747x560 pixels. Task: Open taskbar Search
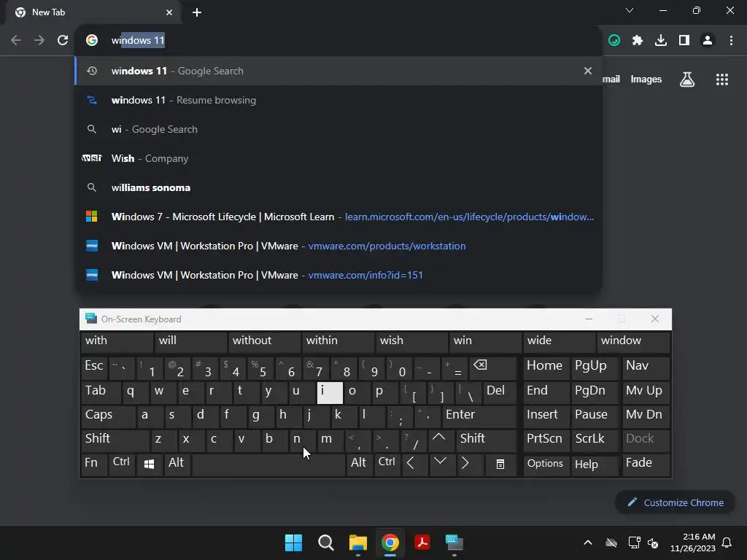point(326,542)
